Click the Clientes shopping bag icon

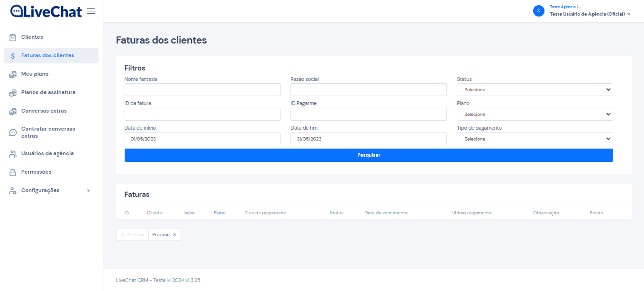[x=13, y=37]
